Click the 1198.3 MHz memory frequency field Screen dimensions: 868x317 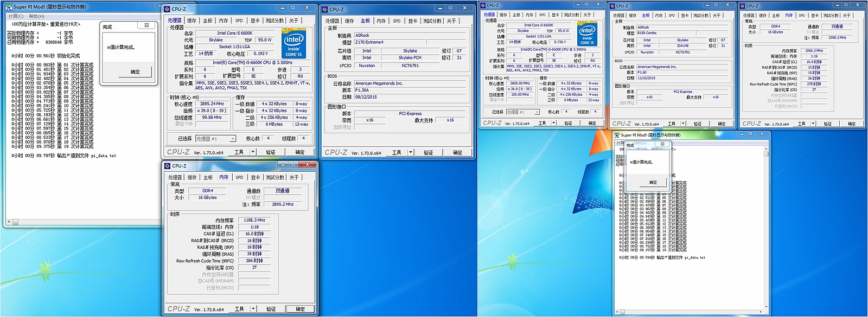point(254,221)
